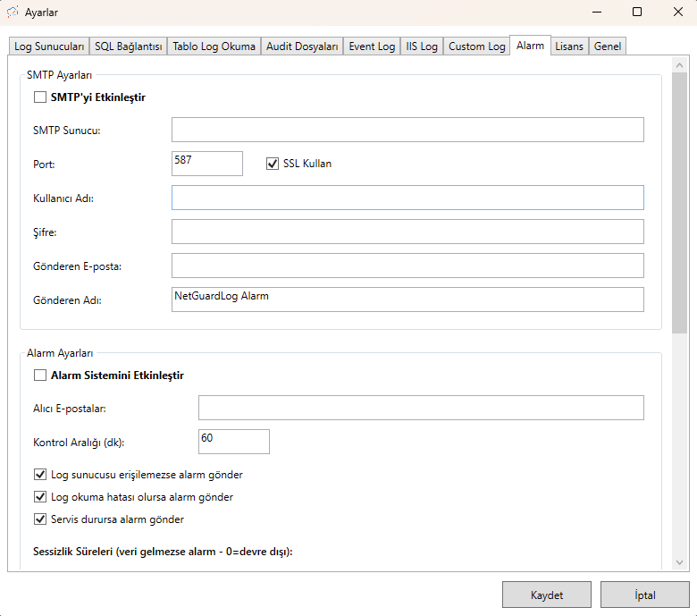This screenshot has height=616, width=697.
Task: Uncheck Servis durursa alarm gönder
Action: (x=40, y=519)
